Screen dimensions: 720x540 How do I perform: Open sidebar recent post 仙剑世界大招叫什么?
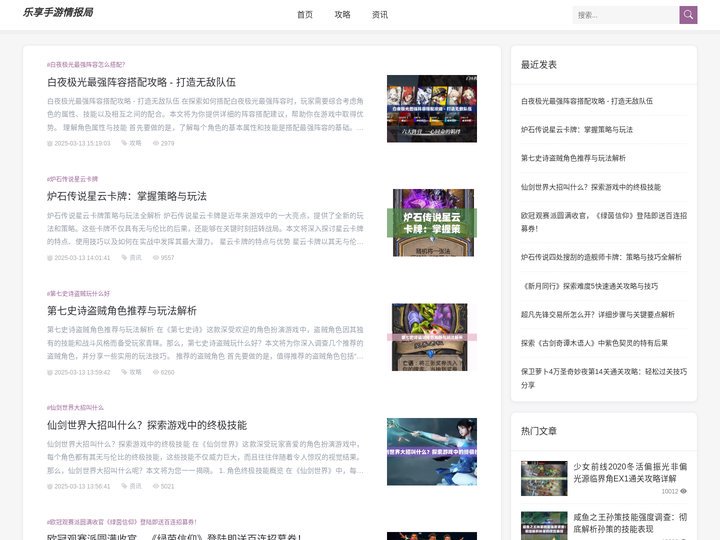(591, 187)
